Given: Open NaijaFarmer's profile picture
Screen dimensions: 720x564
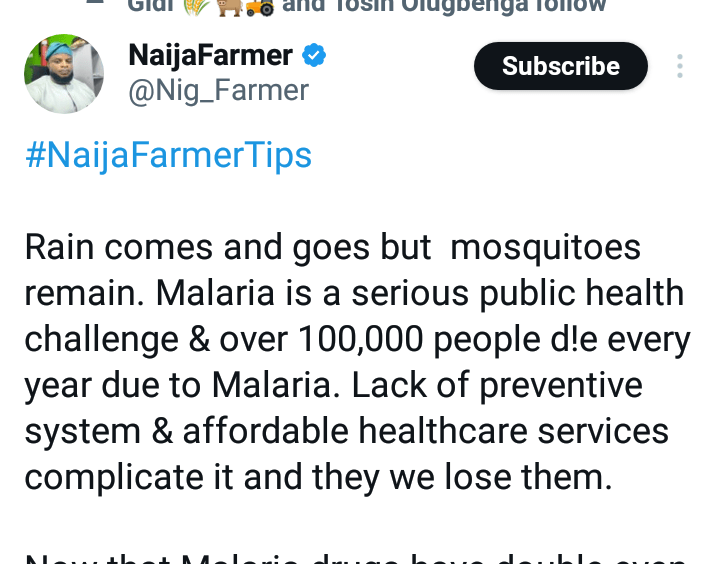Looking at the screenshot, I should point(64,74).
